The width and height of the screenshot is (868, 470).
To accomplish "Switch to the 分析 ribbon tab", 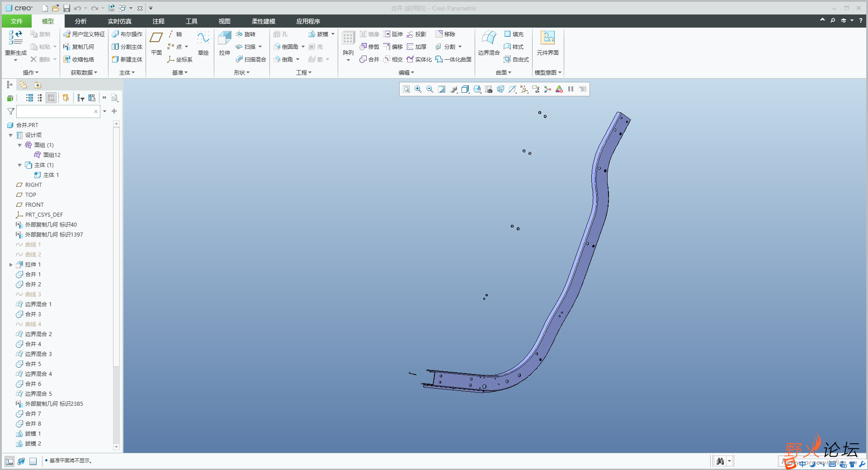I will click(x=80, y=21).
